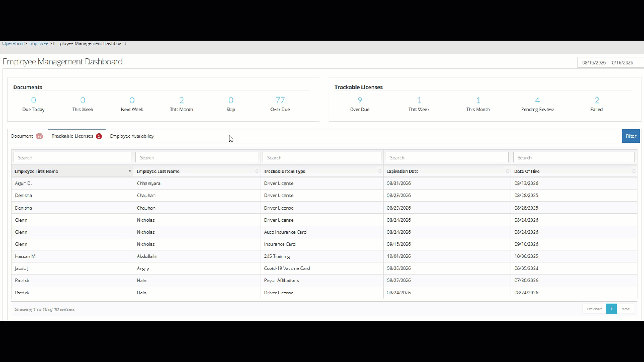Sort by Date Of Hire arrow icon
This screenshot has height=362, width=644.
[x=633, y=171]
